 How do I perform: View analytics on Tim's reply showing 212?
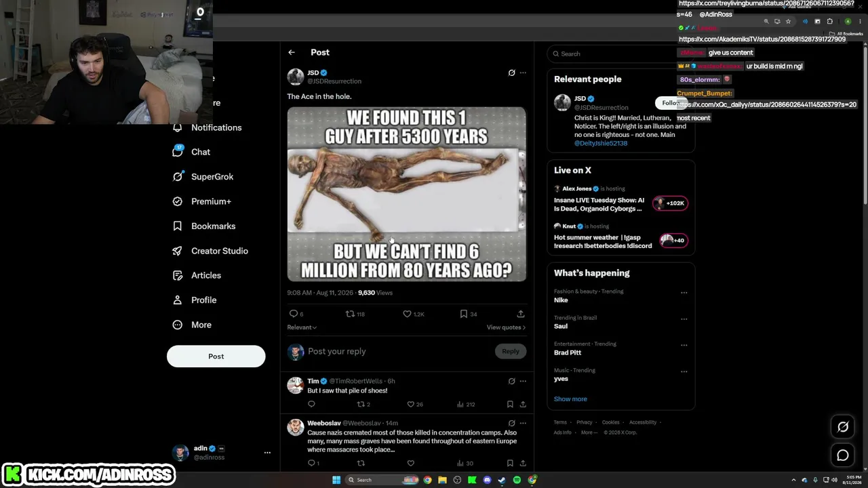click(466, 405)
